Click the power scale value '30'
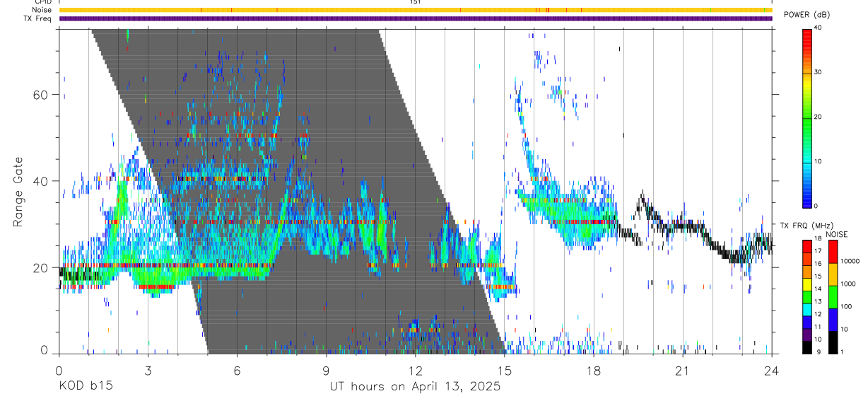868x401 pixels. pyautogui.click(x=817, y=72)
